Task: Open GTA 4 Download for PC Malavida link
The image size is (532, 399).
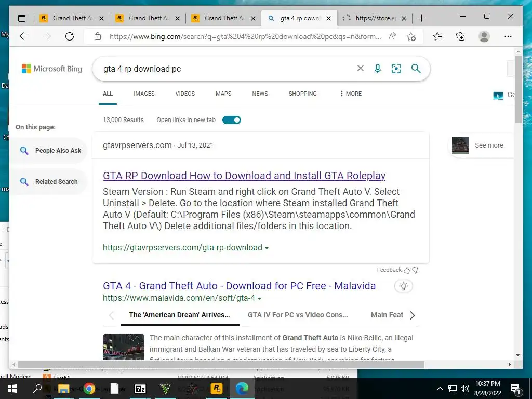Action: (239, 286)
